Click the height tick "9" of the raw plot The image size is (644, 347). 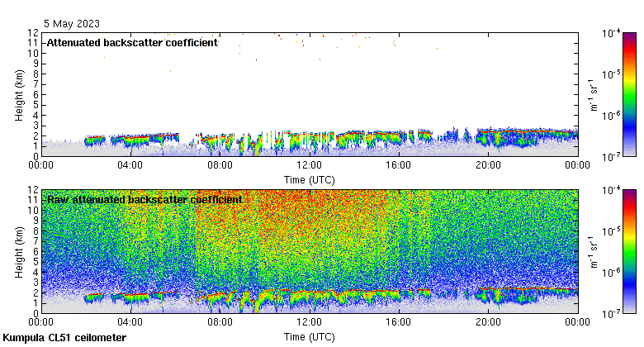point(36,221)
